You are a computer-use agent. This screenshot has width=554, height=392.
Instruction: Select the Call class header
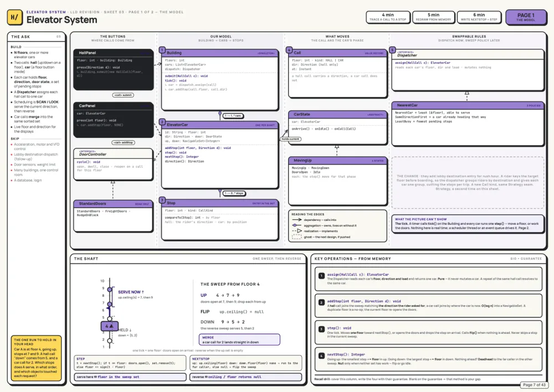point(338,53)
